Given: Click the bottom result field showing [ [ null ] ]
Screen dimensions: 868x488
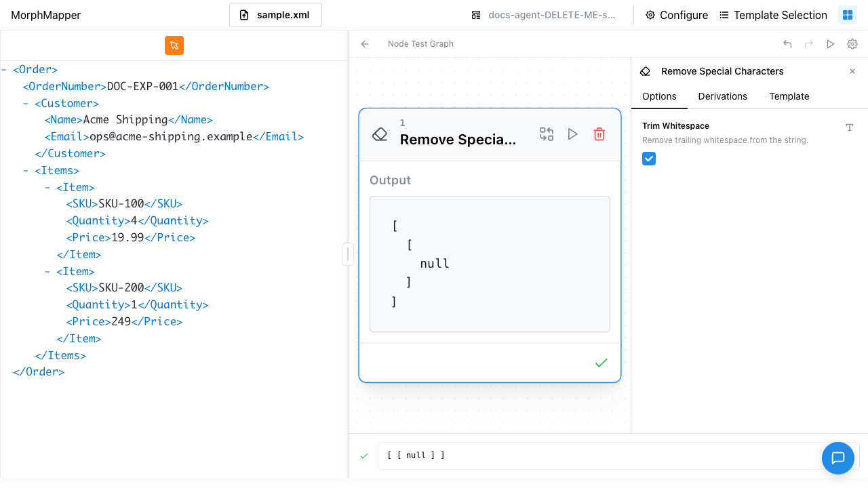Looking at the screenshot, I should pyautogui.click(x=618, y=455).
